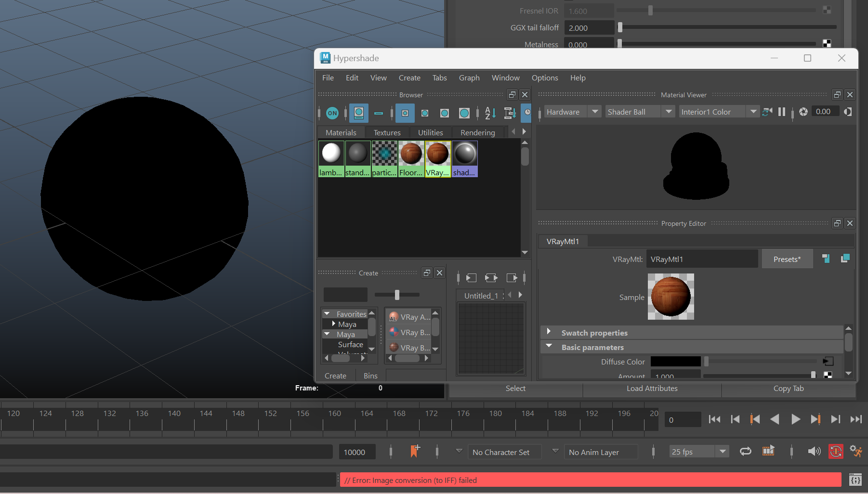Choose small swatches size icon

[405, 113]
